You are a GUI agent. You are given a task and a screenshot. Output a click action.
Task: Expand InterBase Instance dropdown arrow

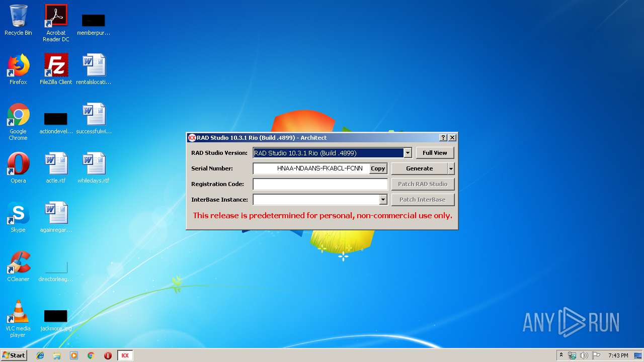tap(383, 200)
